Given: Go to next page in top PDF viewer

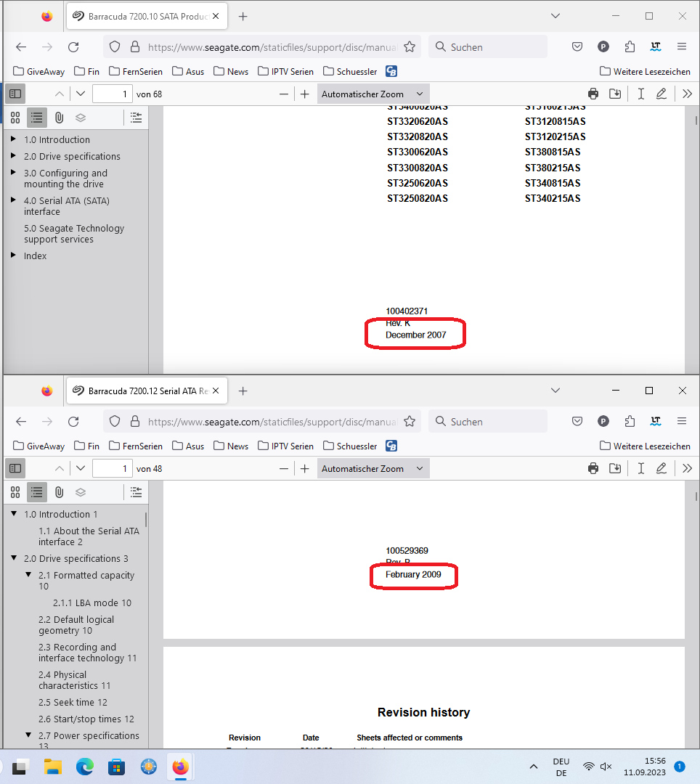Looking at the screenshot, I should pyautogui.click(x=81, y=94).
